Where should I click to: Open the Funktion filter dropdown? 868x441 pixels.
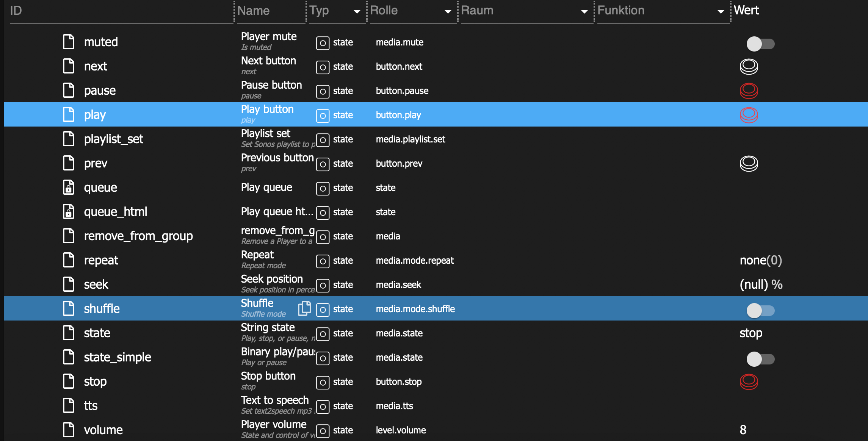(721, 11)
